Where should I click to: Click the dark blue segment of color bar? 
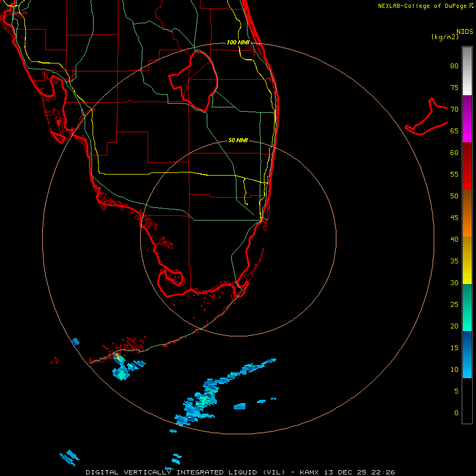[x=467, y=343]
